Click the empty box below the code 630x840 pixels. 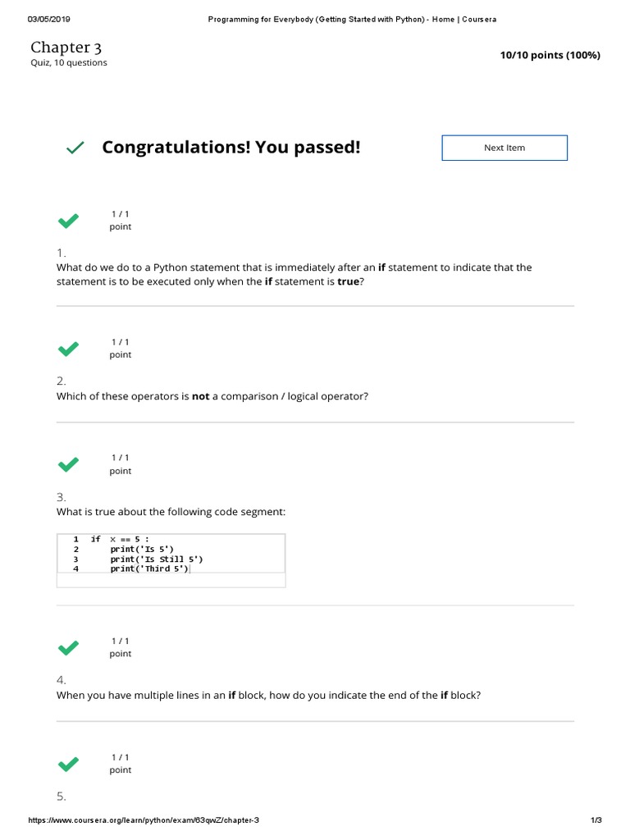coord(171,581)
